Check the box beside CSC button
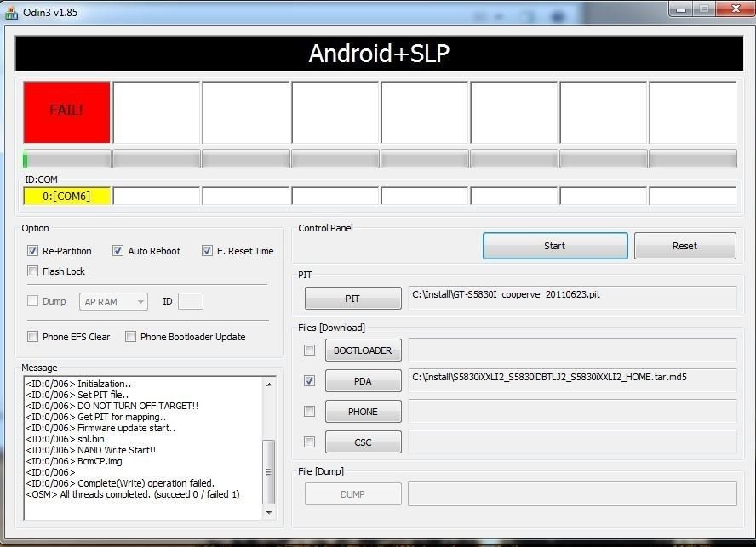The width and height of the screenshot is (756, 547). [310, 442]
